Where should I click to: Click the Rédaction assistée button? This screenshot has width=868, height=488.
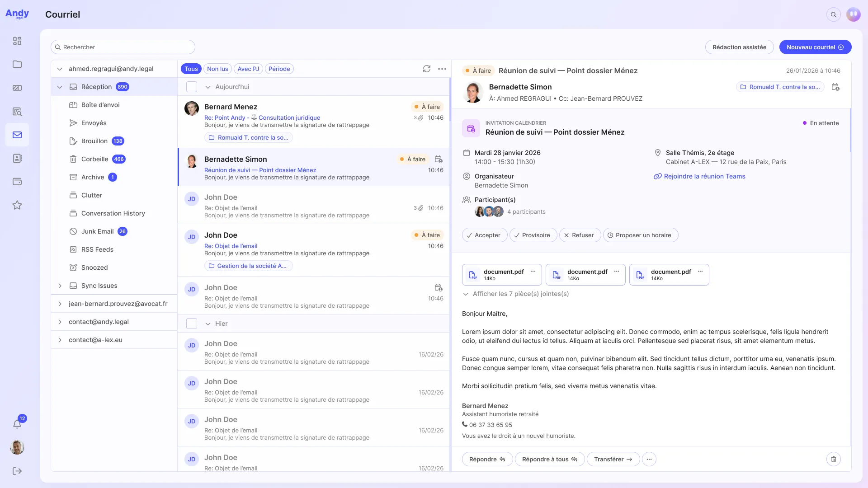click(739, 47)
